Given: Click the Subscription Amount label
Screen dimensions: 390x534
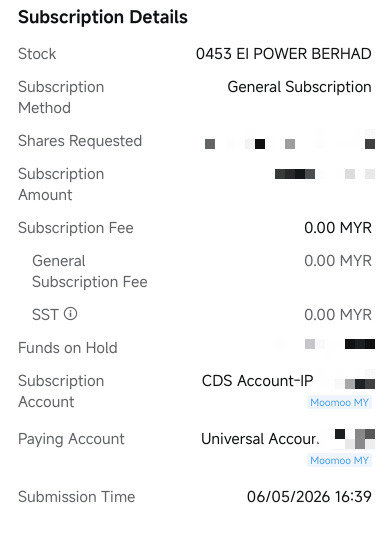Looking at the screenshot, I should [61, 184].
